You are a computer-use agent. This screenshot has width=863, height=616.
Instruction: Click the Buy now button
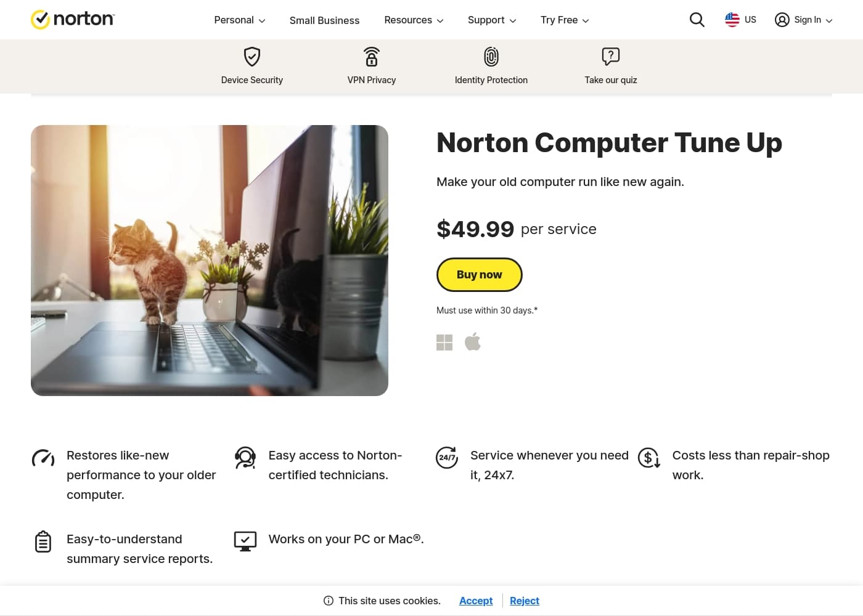[479, 274]
